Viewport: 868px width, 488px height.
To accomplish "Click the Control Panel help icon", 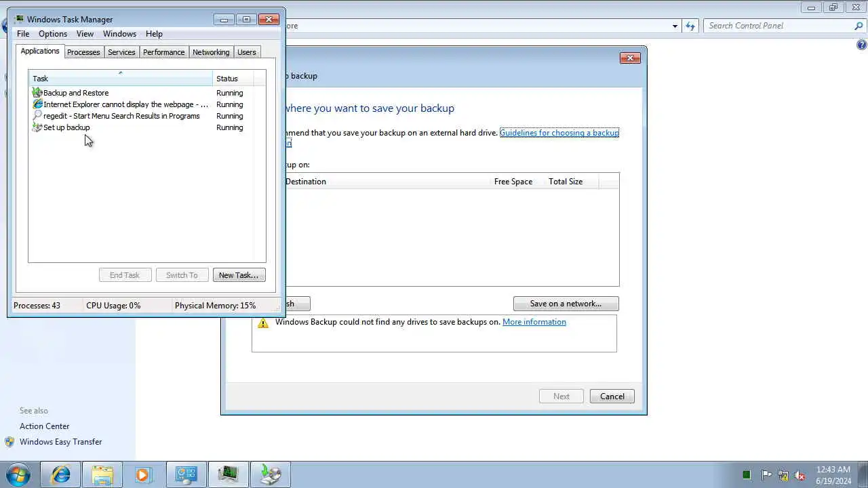I will 861,45.
